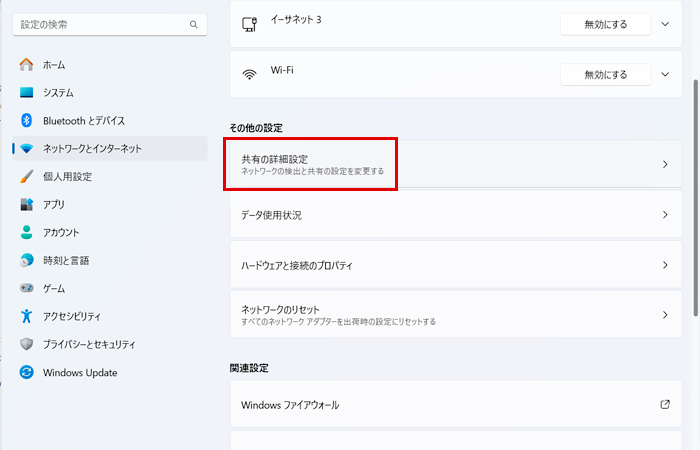Click chevron on ネットワークのリセット row

(x=665, y=315)
